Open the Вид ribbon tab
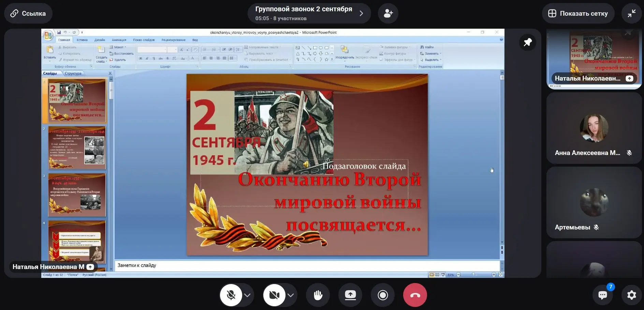Image resolution: width=644 pixels, height=310 pixels. [x=195, y=40]
